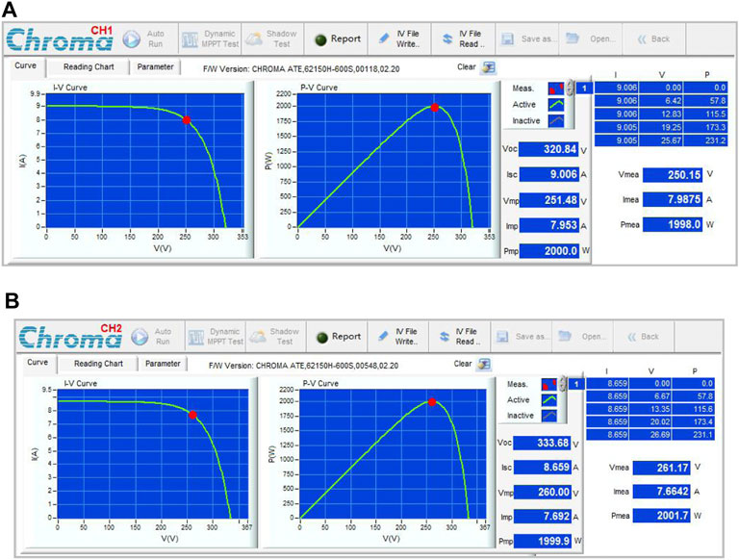The image size is (739, 560).
Task: Switch to Parameter tab in CH2 window
Action: 163,364
